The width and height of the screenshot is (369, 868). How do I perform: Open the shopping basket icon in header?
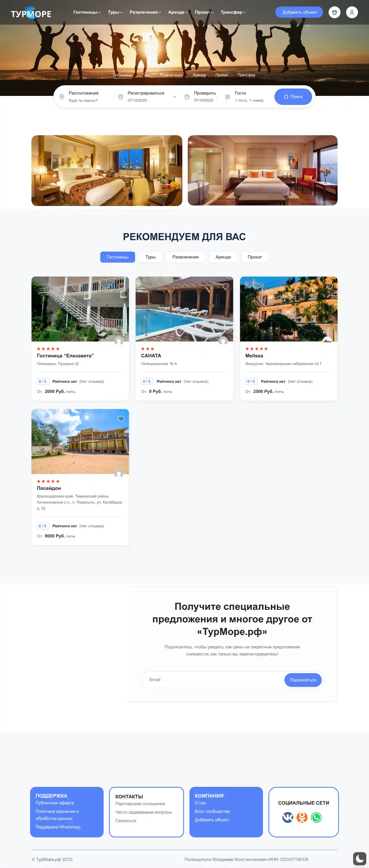coord(334,13)
